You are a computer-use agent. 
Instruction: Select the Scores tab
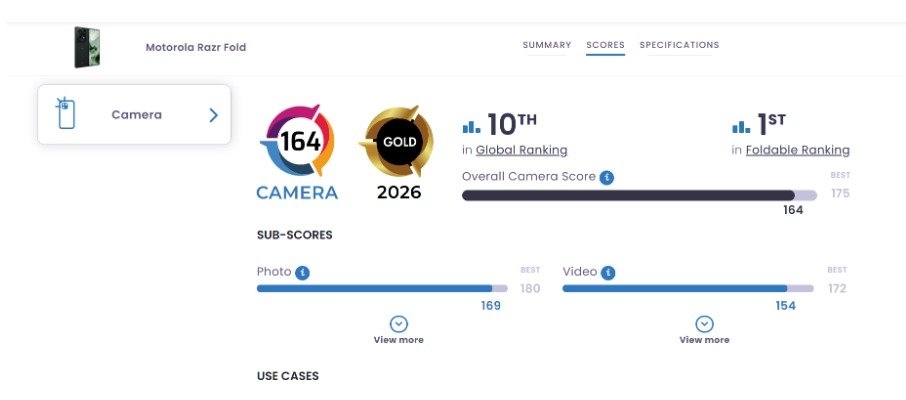(605, 45)
